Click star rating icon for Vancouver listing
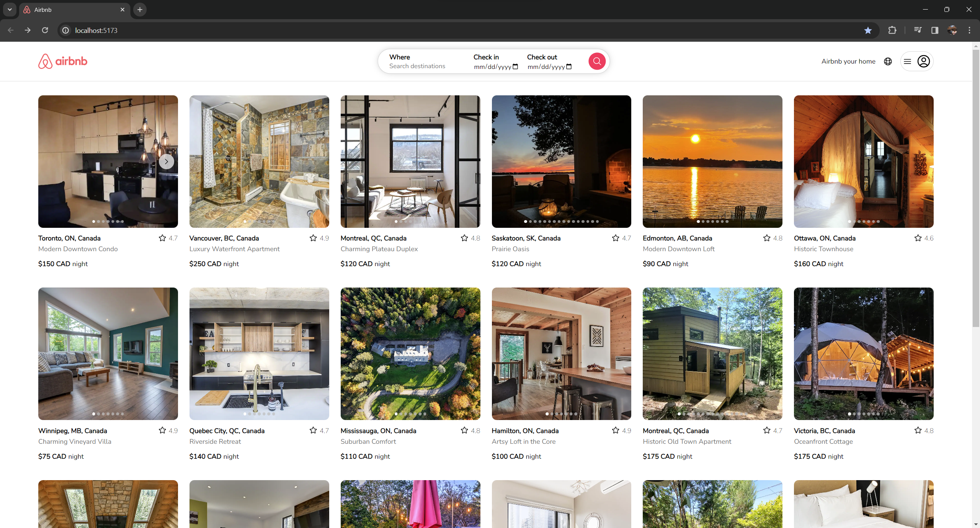The width and height of the screenshot is (980, 528). click(x=313, y=238)
